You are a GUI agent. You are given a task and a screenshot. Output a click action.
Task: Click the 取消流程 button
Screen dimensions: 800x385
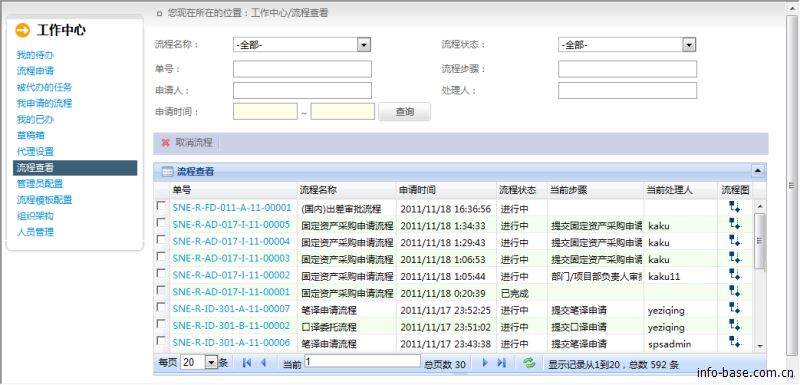[x=193, y=143]
